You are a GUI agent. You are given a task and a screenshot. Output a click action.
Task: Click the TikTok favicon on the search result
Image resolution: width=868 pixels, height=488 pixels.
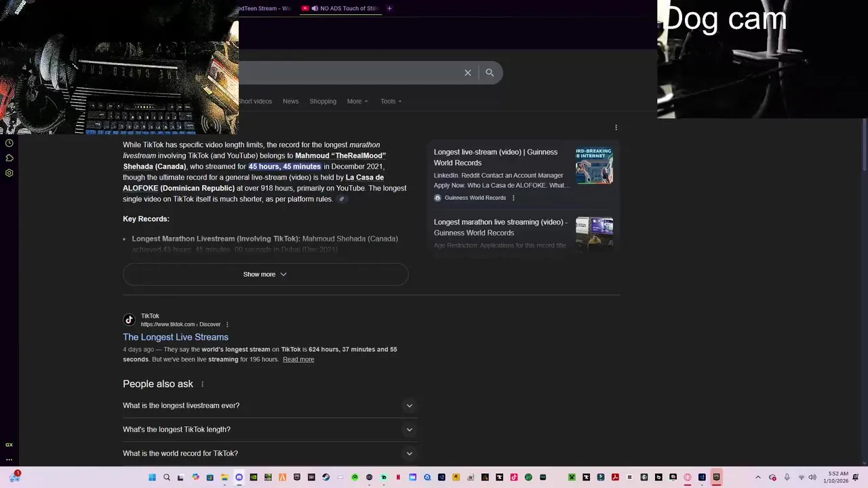pos(129,320)
